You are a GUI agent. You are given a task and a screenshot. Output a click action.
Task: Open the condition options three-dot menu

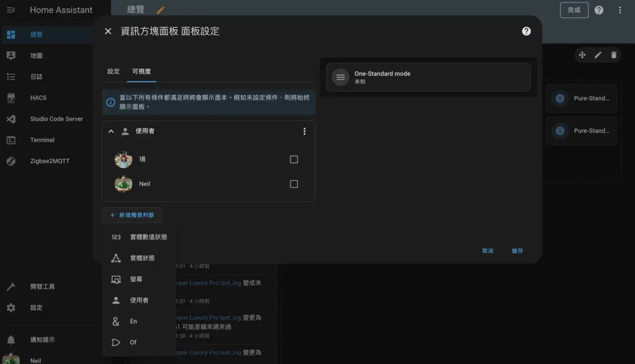point(304,131)
